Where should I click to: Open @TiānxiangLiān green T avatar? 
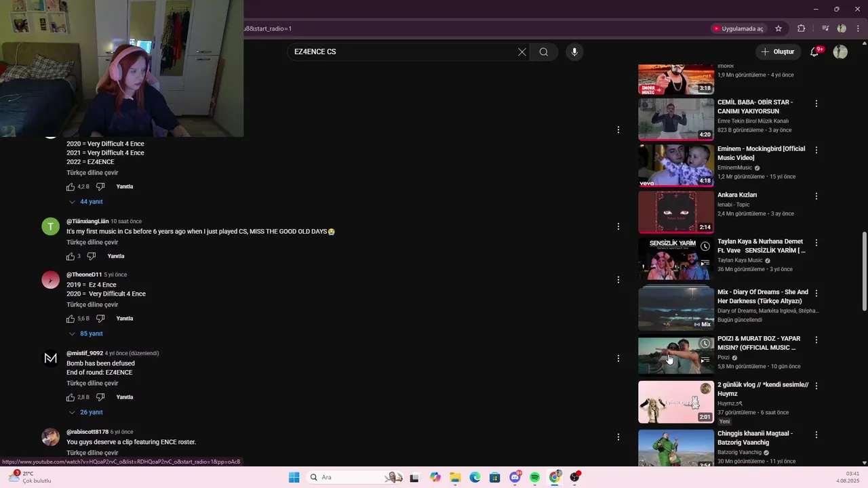pyautogui.click(x=51, y=226)
